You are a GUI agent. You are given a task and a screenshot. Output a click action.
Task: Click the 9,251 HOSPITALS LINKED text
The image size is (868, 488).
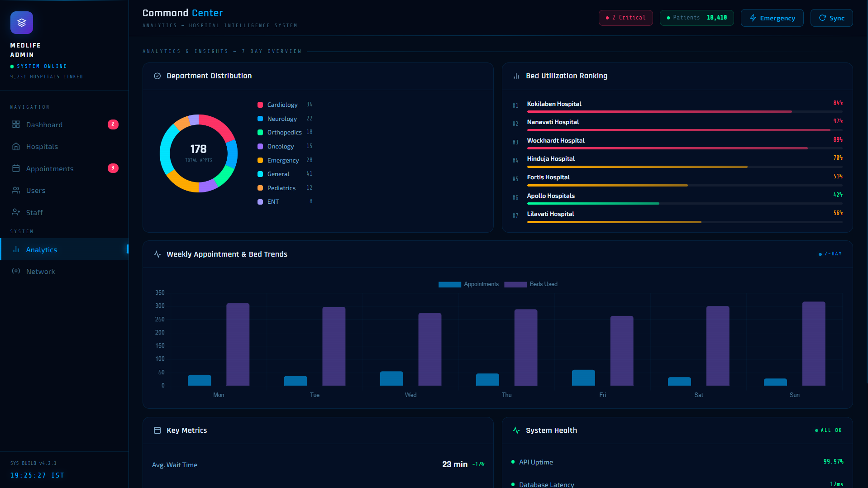point(47,77)
